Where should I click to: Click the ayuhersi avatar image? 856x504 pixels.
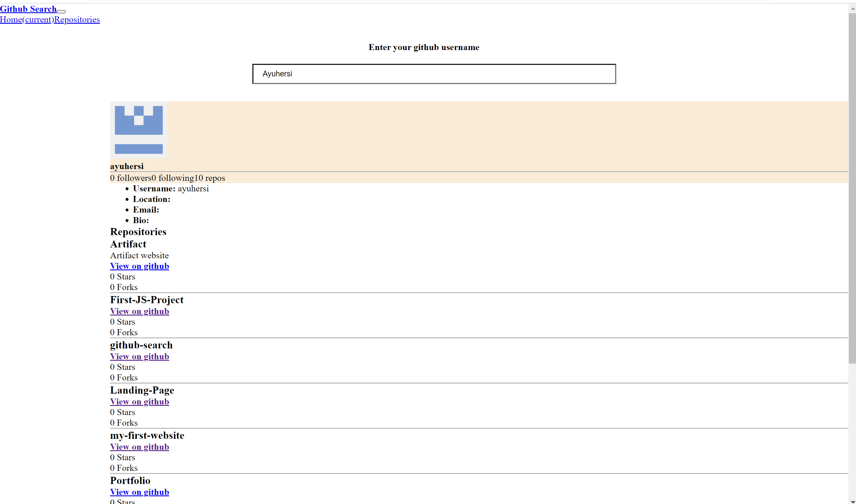click(x=138, y=130)
